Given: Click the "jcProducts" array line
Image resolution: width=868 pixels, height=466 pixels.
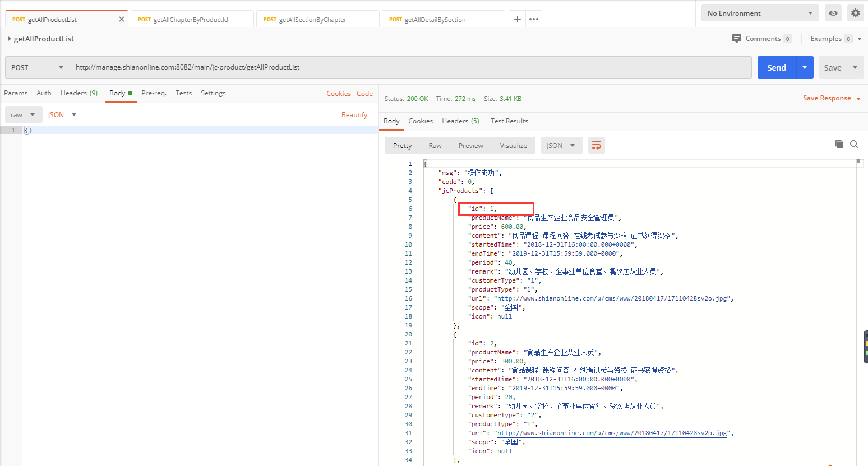Looking at the screenshot, I should (465, 191).
